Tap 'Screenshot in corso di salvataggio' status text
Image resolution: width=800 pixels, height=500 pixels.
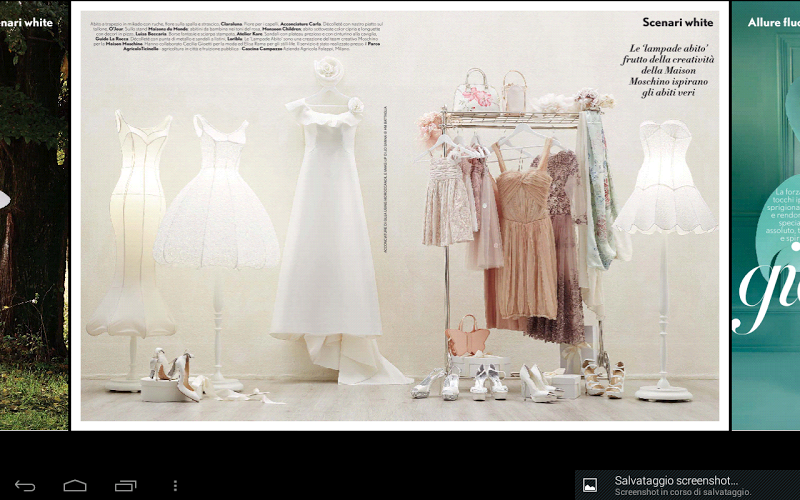click(682, 492)
